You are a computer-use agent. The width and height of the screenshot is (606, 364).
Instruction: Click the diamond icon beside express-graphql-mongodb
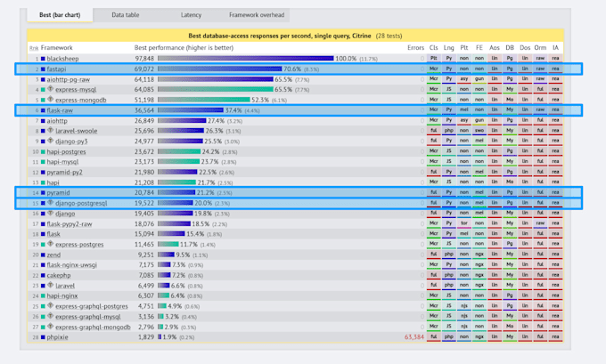pyautogui.click(x=49, y=328)
